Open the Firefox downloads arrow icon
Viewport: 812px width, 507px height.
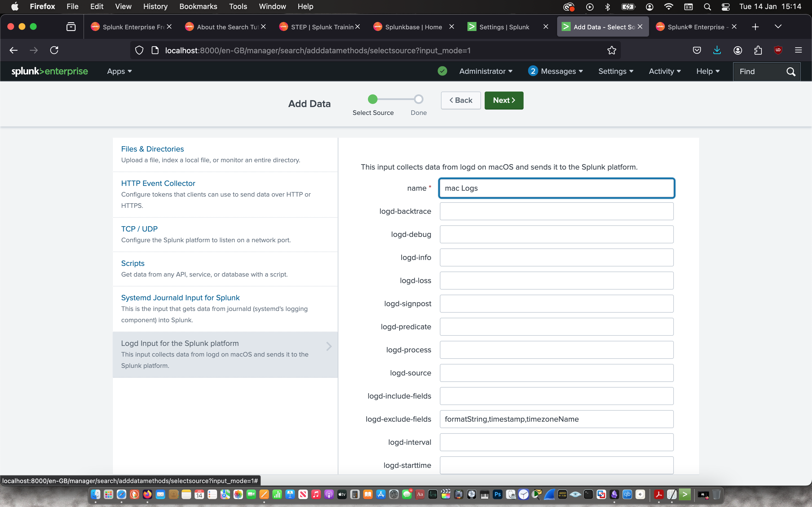(x=717, y=50)
